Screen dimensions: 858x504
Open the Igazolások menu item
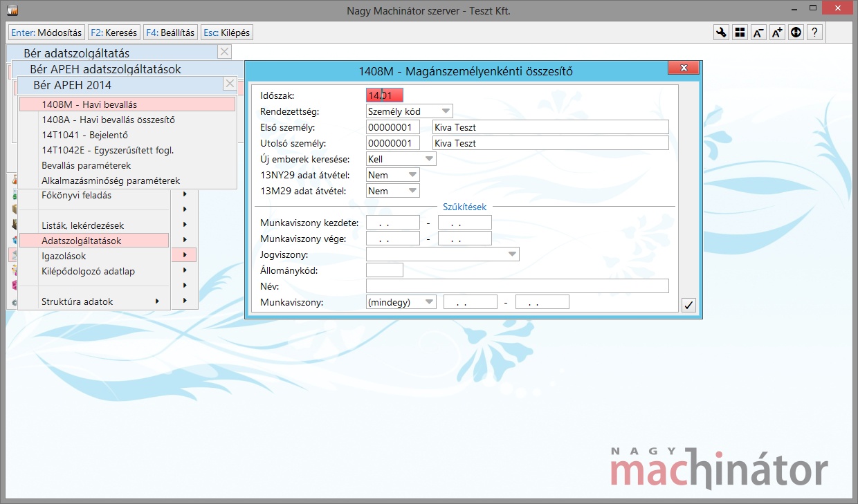[x=94, y=256]
